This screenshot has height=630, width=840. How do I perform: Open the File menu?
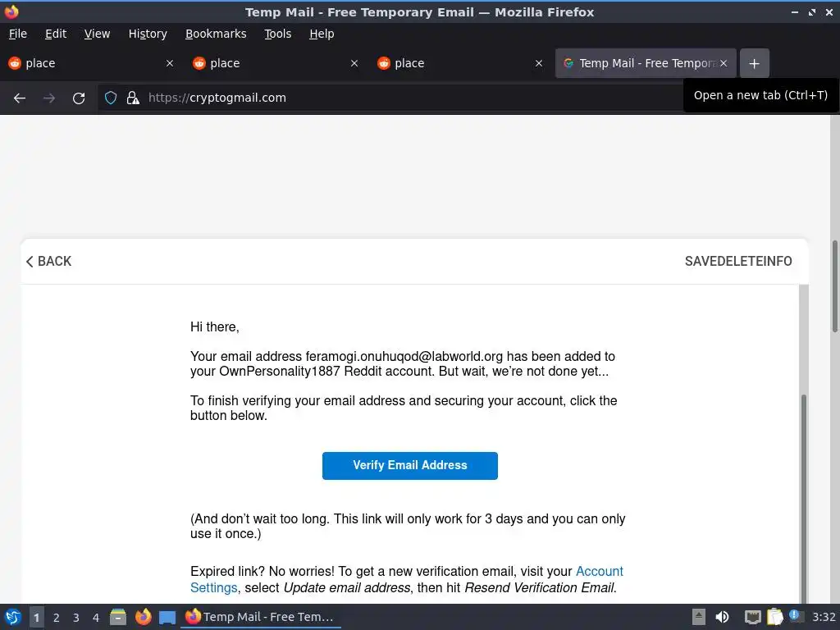(18, 34)
